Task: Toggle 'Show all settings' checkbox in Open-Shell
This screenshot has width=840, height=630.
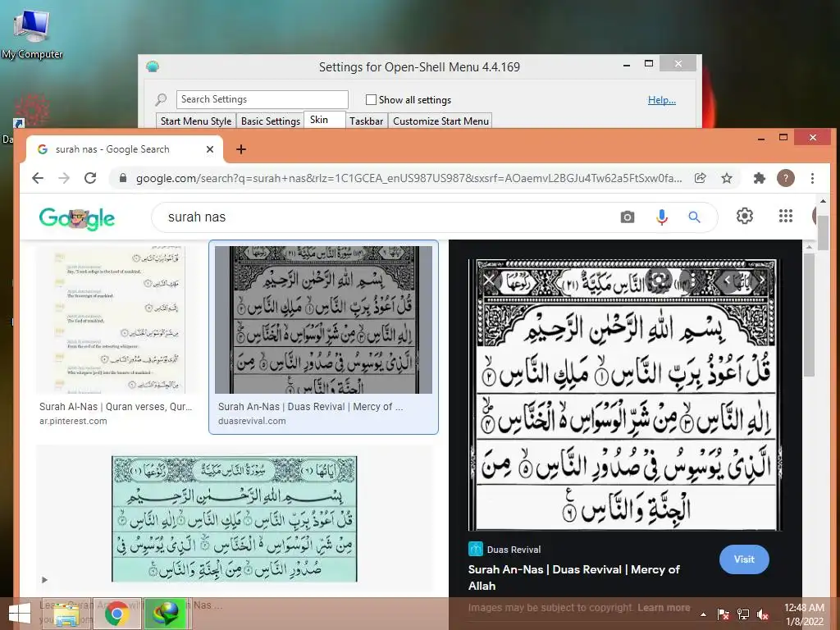Action: 371,99
